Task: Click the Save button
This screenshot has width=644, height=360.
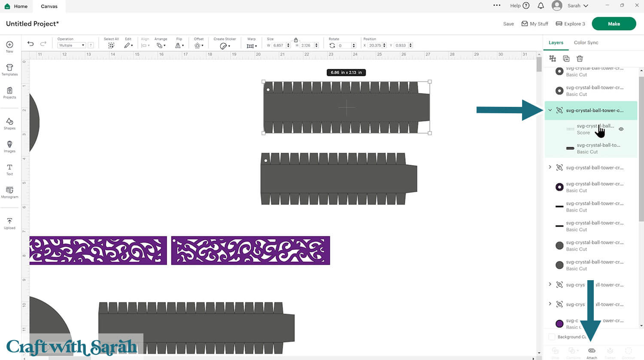Action: pyautogui.click(x=508, y=24)
